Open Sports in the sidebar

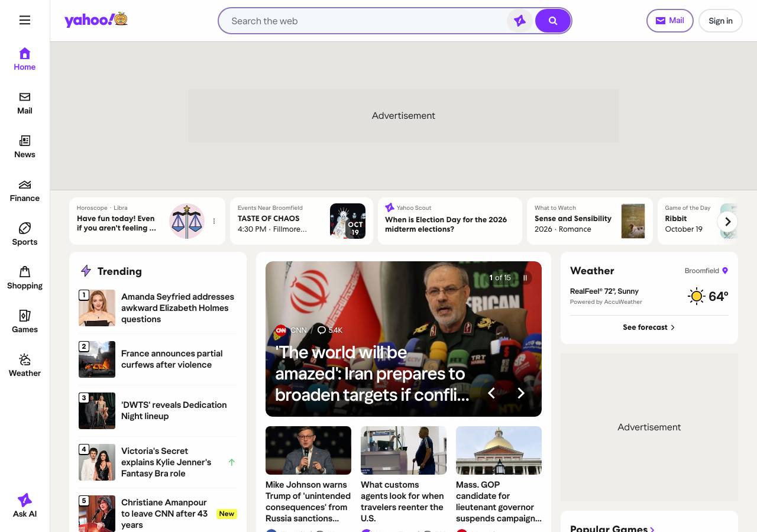(x=25, y=234)
